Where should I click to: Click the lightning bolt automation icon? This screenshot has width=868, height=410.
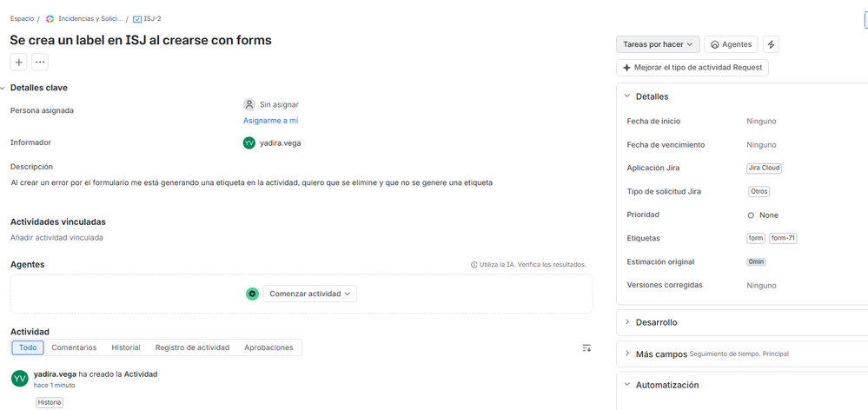coord(772,44)
